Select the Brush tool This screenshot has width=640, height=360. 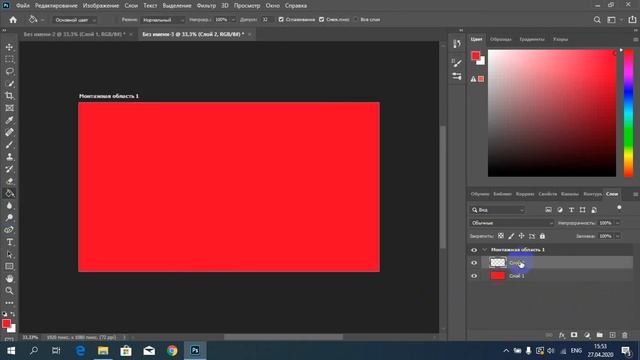click(9, 145)
